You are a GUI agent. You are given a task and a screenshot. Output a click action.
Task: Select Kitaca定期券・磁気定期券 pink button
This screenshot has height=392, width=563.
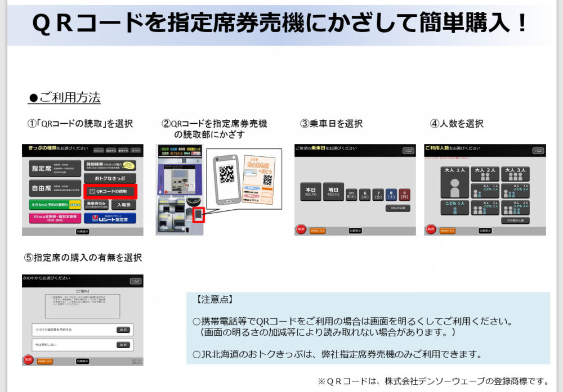point(55,218)
